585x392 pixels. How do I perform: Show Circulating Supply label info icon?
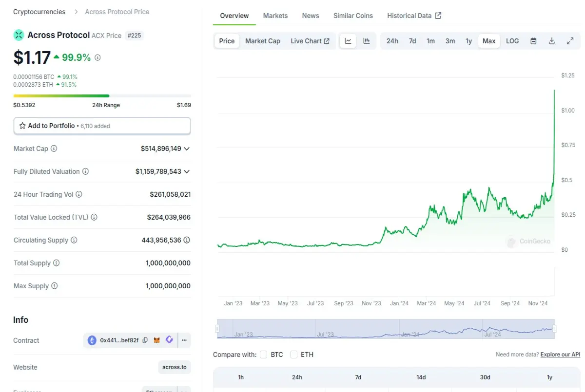coord(74,240)
